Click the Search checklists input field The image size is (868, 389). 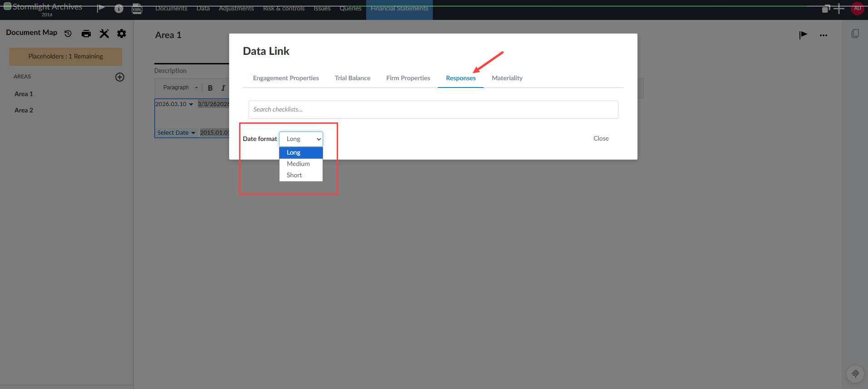433,110
